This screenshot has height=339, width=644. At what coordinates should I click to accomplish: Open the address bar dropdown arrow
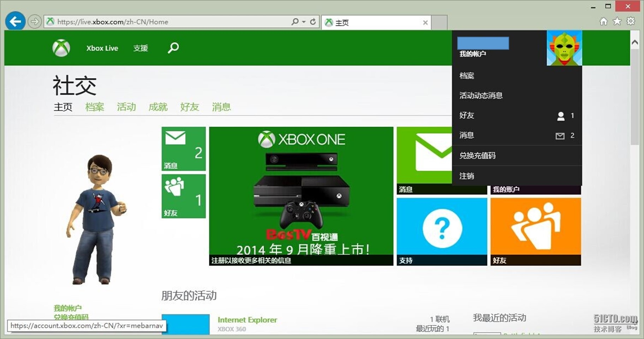click(304, 22)
